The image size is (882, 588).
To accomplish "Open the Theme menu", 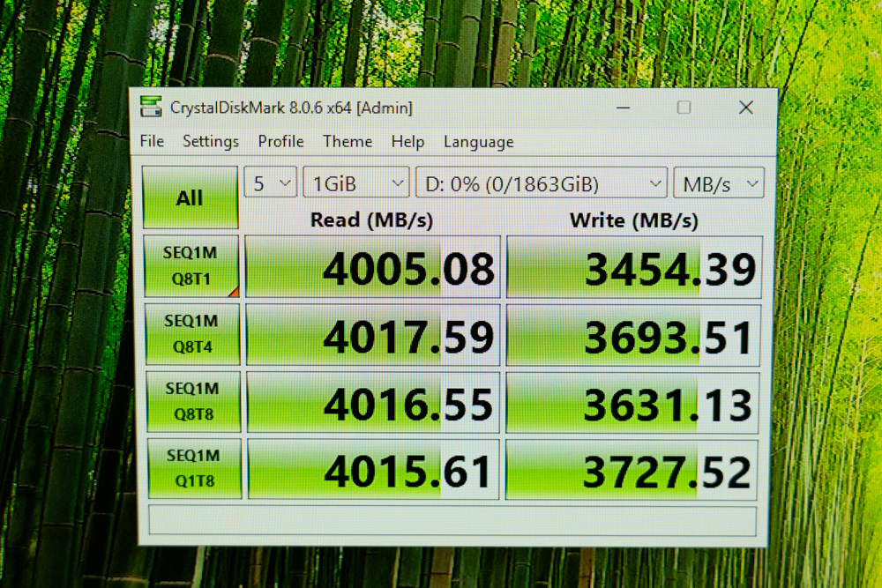I will pos(347,141).
